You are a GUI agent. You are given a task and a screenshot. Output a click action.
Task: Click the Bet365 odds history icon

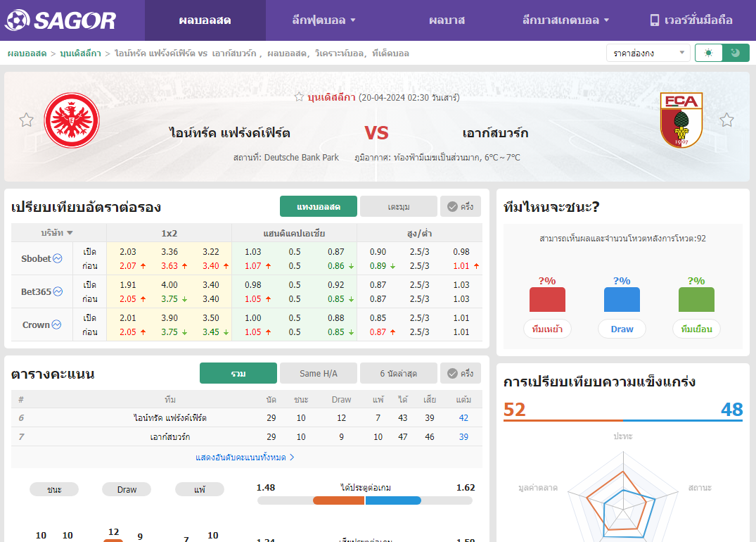click(x=58, y=291)
